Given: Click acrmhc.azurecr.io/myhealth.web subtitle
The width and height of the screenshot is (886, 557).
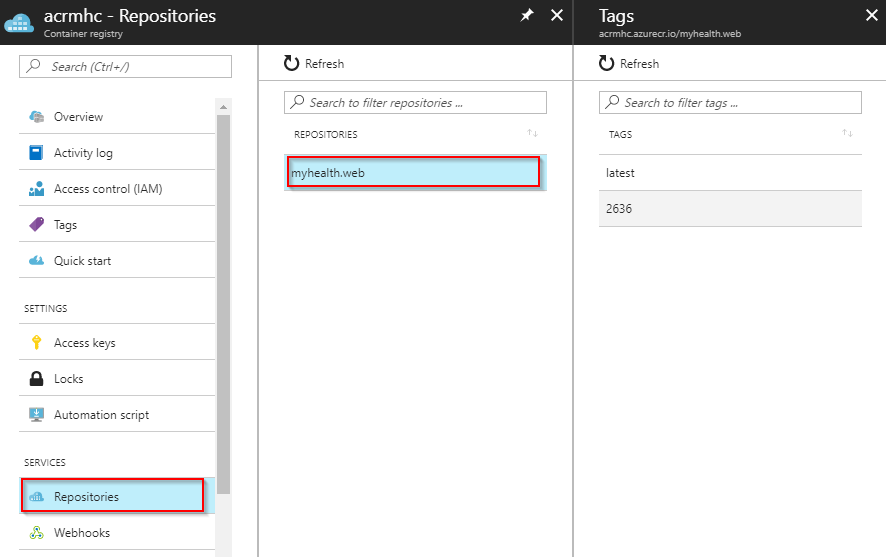Looking at the screenshot, I should (x=670, y=34).
